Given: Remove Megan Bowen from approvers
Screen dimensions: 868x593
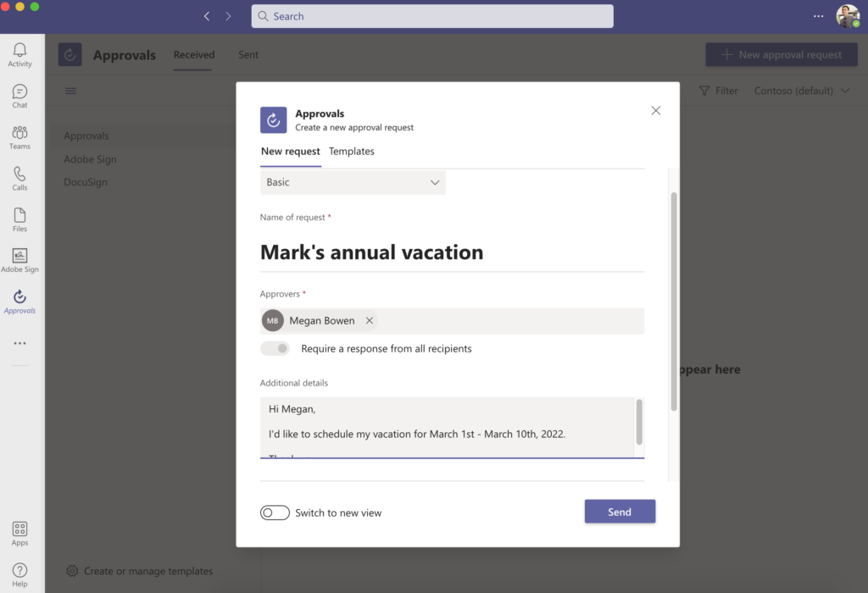Looking at the screenshot, I should point(370,320).
